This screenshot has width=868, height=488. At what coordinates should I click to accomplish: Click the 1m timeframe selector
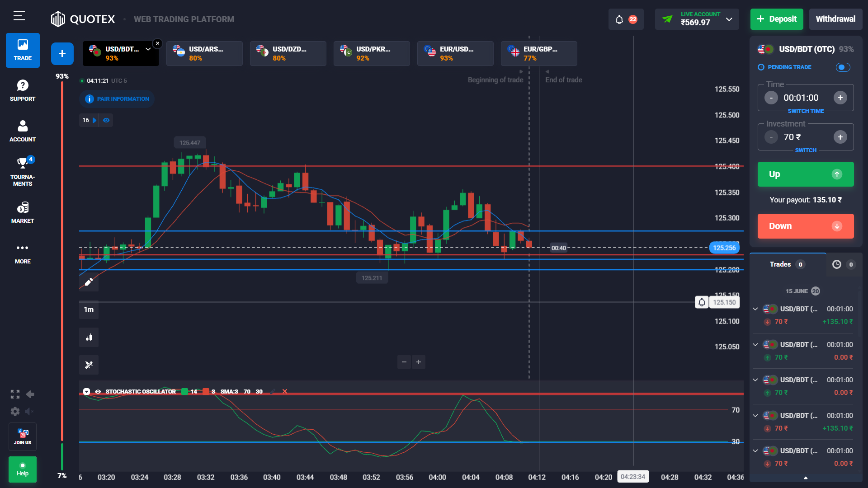point(89,310)
